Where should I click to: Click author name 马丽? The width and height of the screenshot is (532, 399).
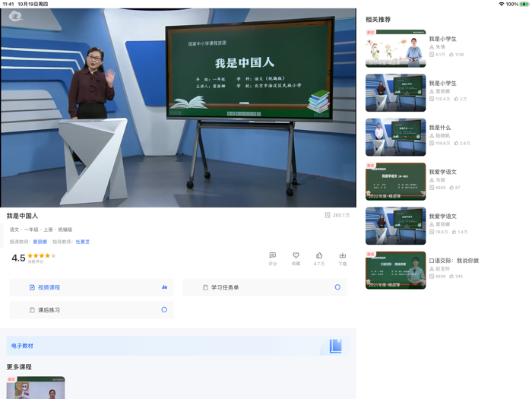(x=440, y=180)
